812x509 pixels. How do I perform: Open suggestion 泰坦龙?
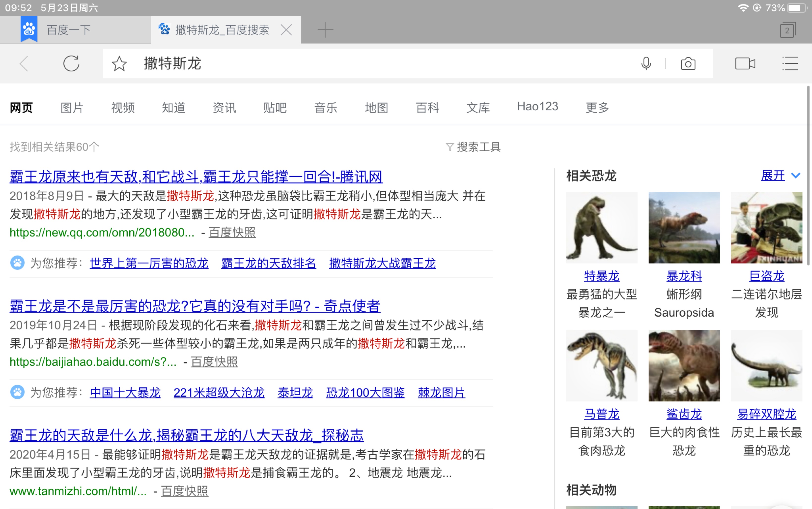click(295, 392)
